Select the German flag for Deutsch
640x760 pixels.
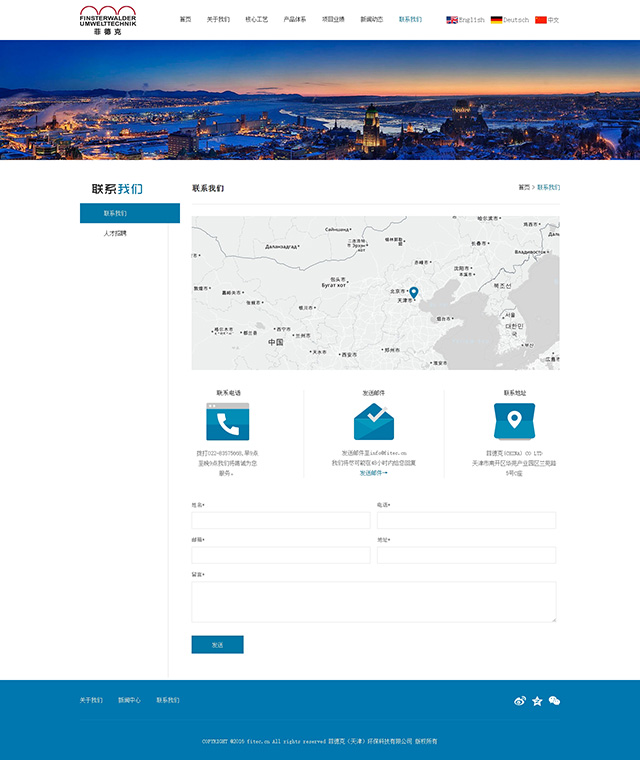(496, 20)
